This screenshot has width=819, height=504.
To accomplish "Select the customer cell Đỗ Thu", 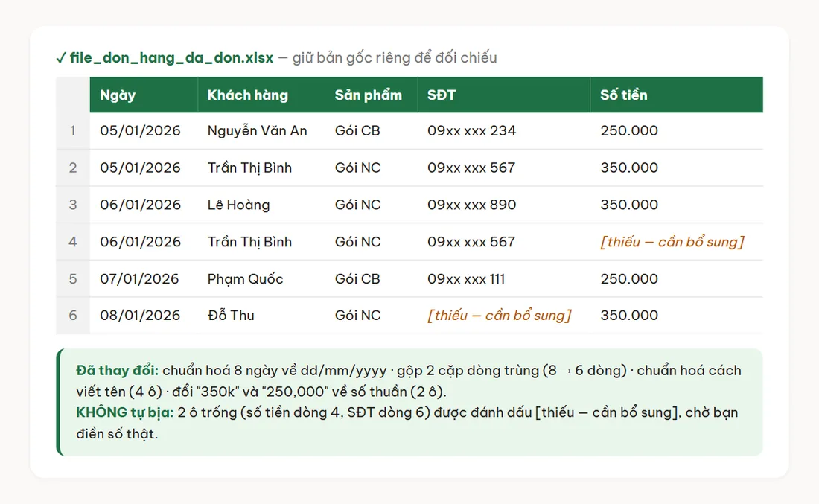I will pyautogui.click(x=231, y=316).
